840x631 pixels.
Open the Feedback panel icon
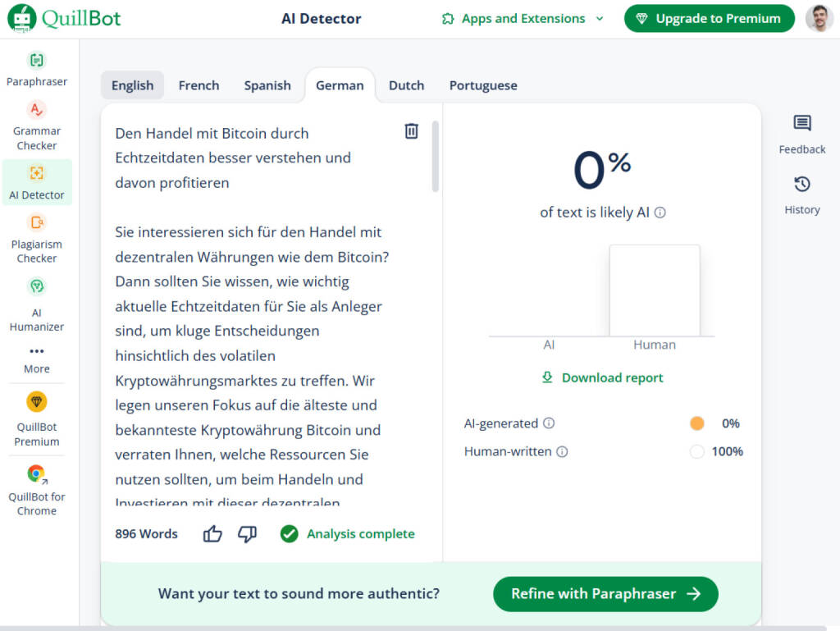point(802,124)
